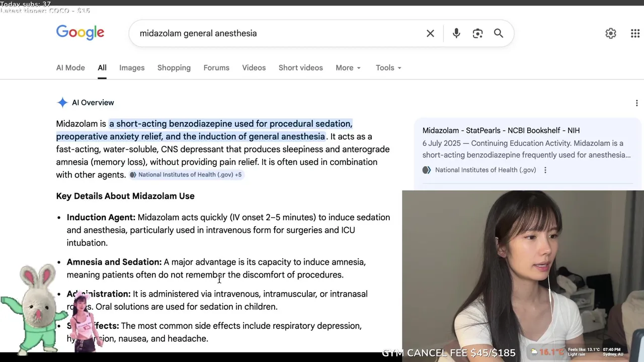The image size is (644, 362).
Task: Select the All results tab
Action: (x=102, y=68)
